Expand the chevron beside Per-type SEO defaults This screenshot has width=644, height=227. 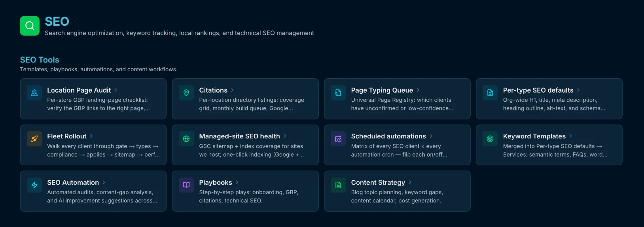[x=578, y=90]
